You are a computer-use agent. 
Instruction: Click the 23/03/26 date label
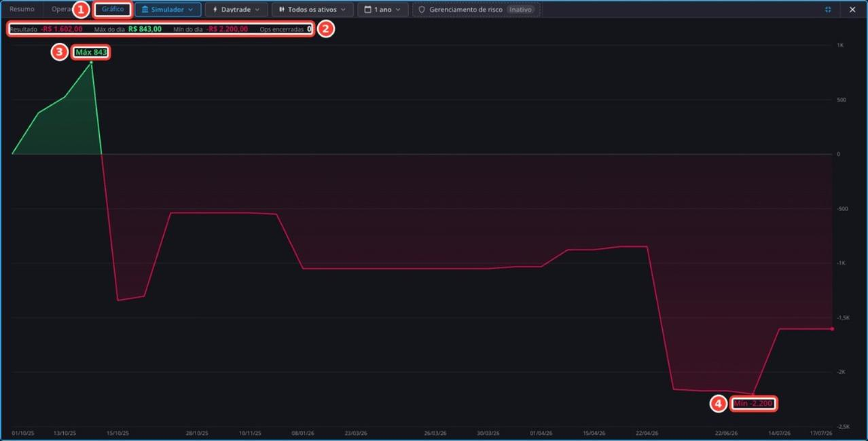coord(356,433)
